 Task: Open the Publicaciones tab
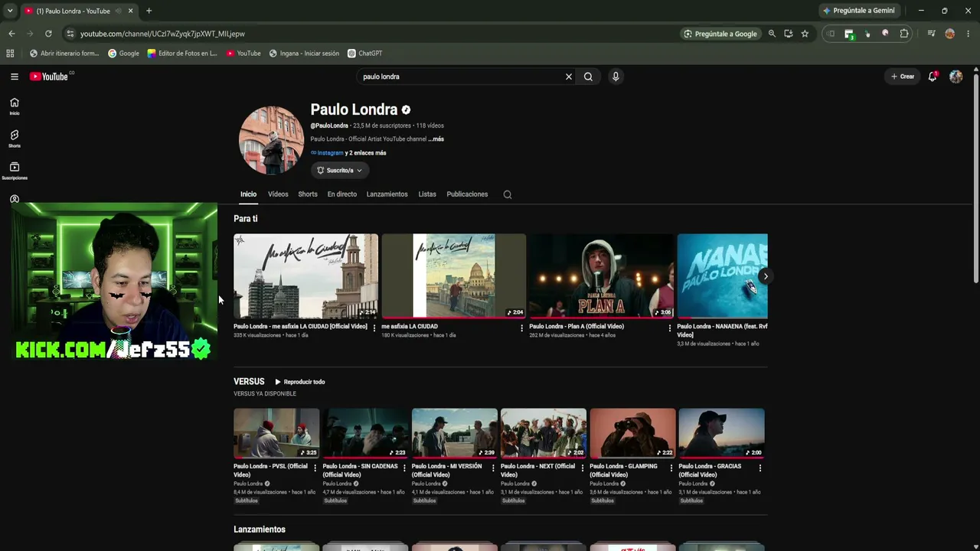pos(467,194)
